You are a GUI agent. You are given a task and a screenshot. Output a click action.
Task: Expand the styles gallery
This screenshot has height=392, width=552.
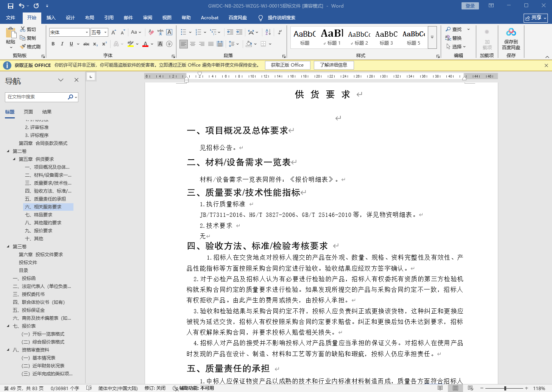(432, 37)
